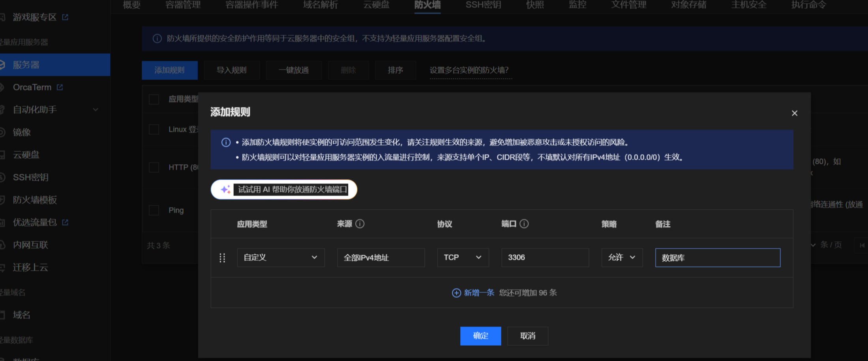Check the HTTP rule checkbox
This screenshot has height=361, width=868.
coord(154,167)
